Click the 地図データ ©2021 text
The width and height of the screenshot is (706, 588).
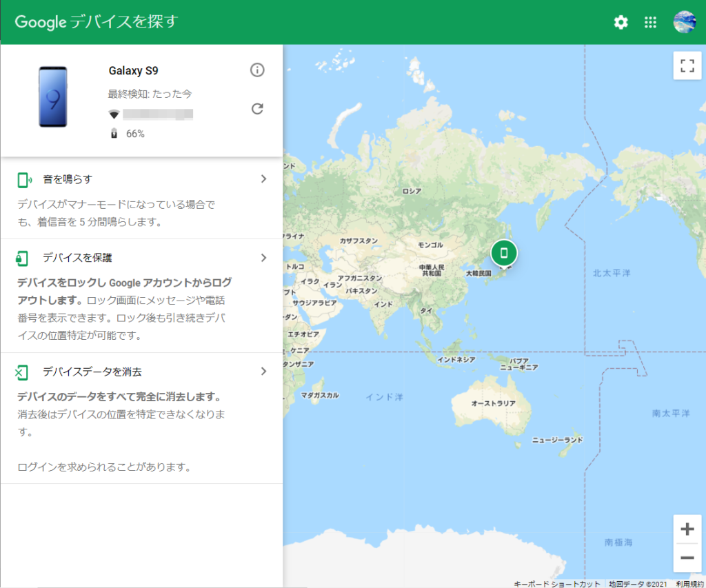638,583
